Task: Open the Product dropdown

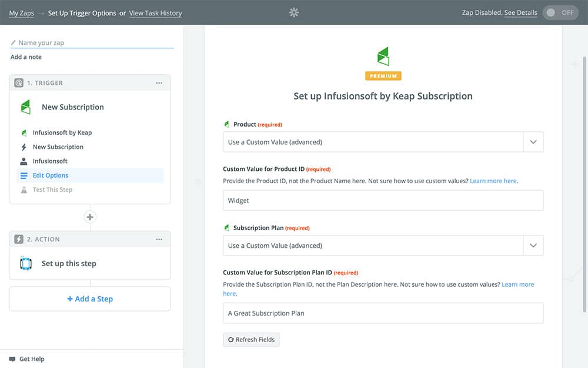Action: 533,142
